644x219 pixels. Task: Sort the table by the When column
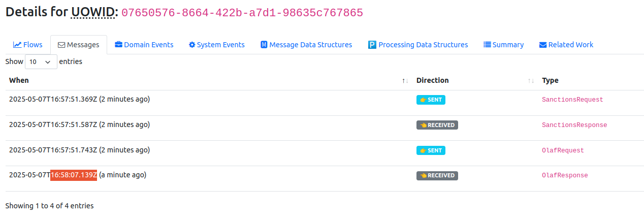click(405, 81)
